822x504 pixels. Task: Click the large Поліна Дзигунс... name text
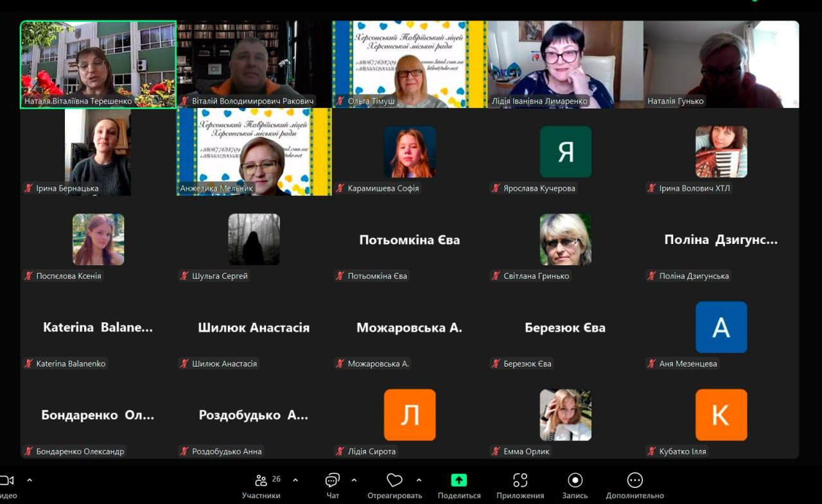pos(721,240)
